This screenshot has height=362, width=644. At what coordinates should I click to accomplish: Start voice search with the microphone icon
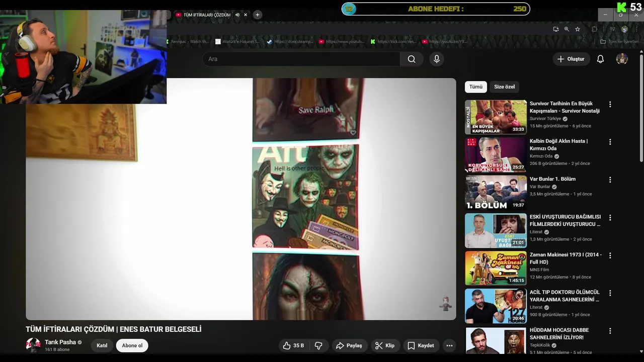pyautogui.click(x=437, y=59)
